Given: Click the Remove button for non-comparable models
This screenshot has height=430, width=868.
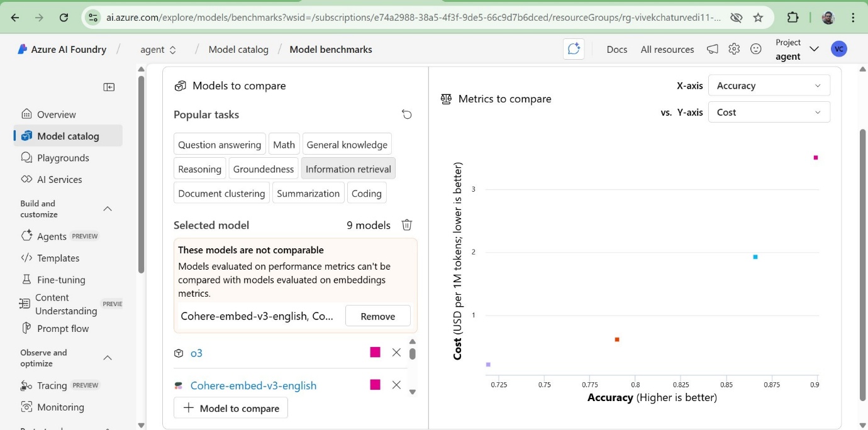Looking at the screenshot, I should tap(378, 316).
